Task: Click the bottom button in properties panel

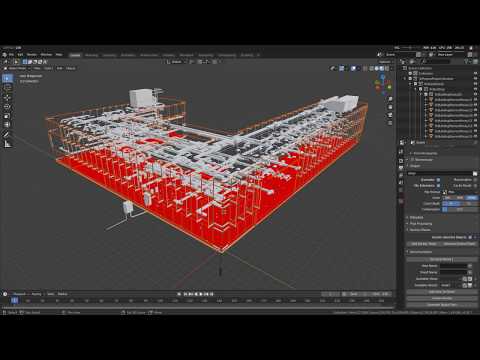Action: click(442, 305)
